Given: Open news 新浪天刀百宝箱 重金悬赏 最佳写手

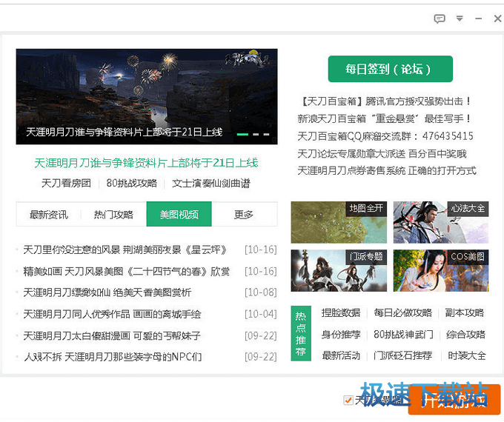Looking at the screenshot, I should (384, 119).
